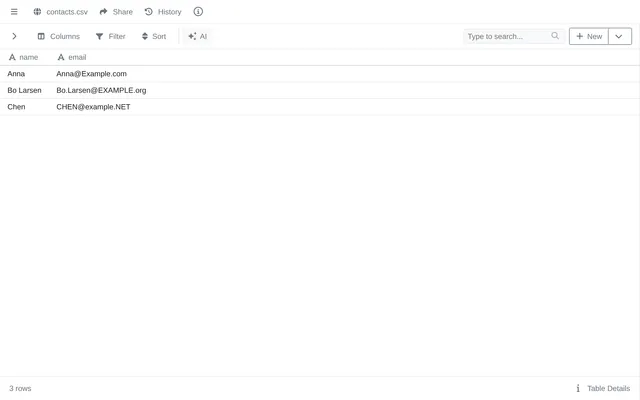
Task: Open the Columns menu label
Action: (65, 36)
